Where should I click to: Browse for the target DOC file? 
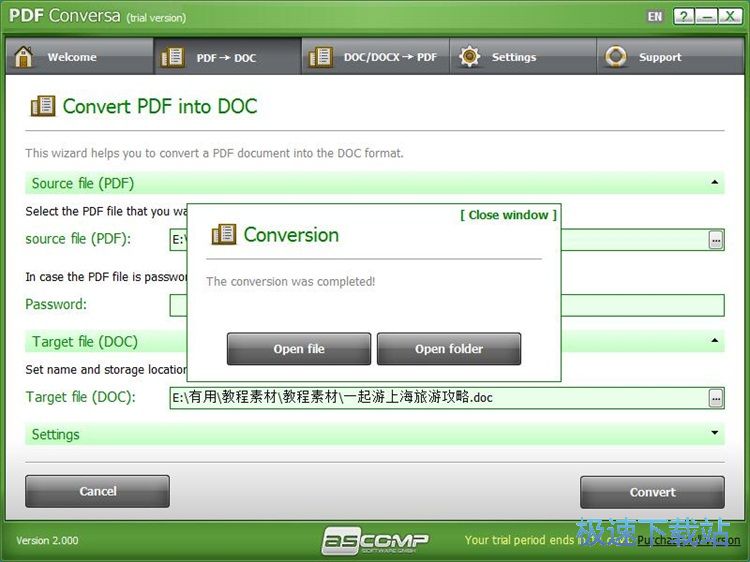coord(716,398)
